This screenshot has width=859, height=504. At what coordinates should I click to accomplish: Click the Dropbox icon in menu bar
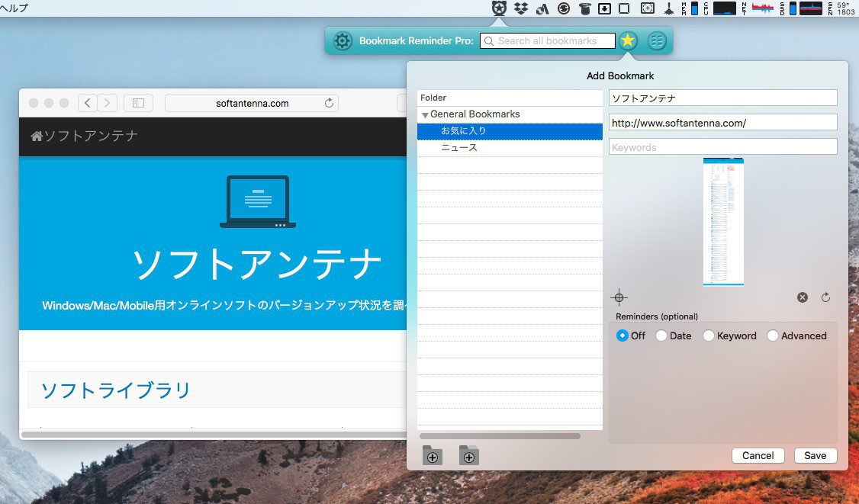pos(521,8)
